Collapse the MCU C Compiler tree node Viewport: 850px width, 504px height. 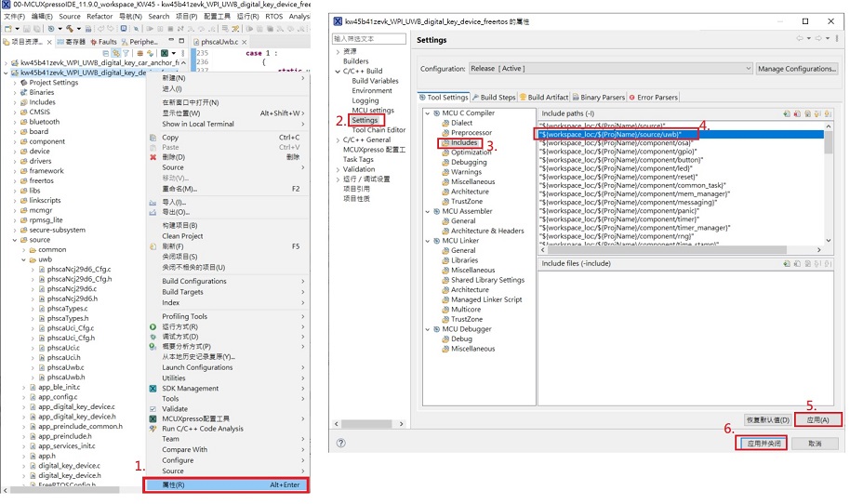pyautogui.click(x=429, y=113)
